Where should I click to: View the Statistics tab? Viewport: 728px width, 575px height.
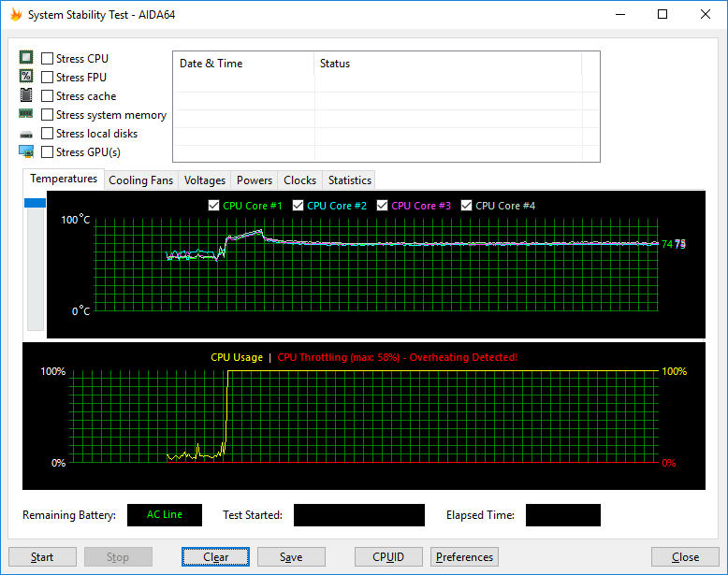tap(350, 180)
